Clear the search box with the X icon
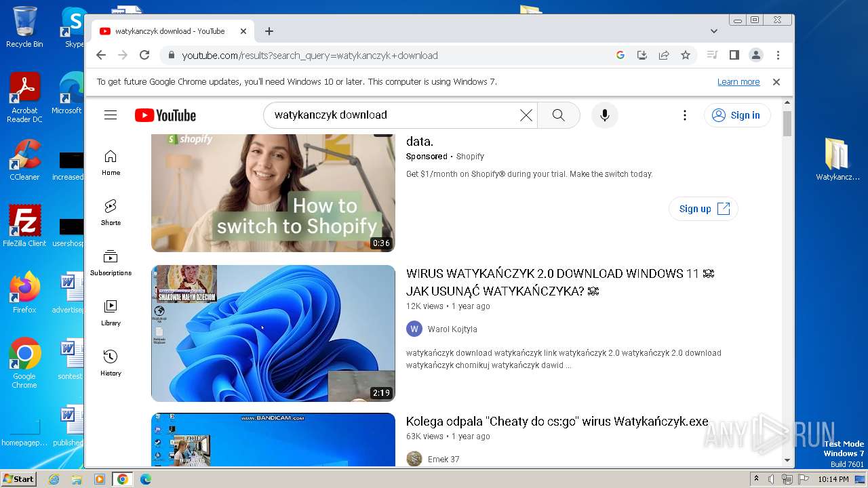The height and width of the screenshot is (488, 868). 526,115
